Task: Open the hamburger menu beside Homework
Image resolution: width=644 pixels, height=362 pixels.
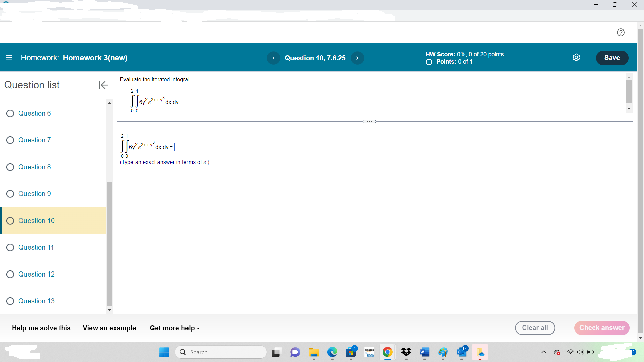Action: [9, 58]
